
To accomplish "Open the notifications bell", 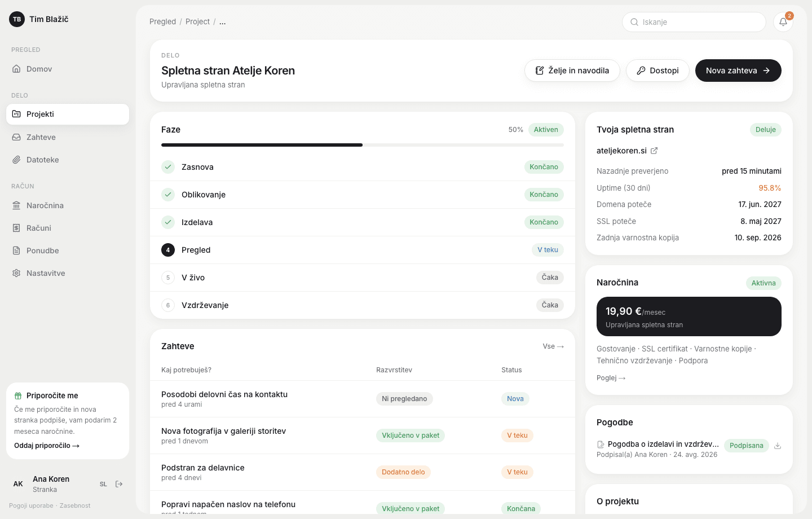I will (783, 22).
